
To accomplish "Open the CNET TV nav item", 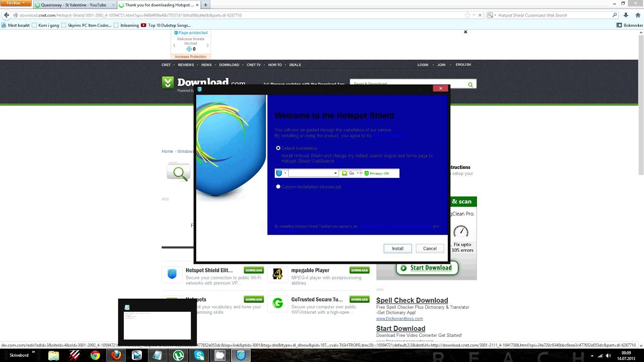I will 254,65.
